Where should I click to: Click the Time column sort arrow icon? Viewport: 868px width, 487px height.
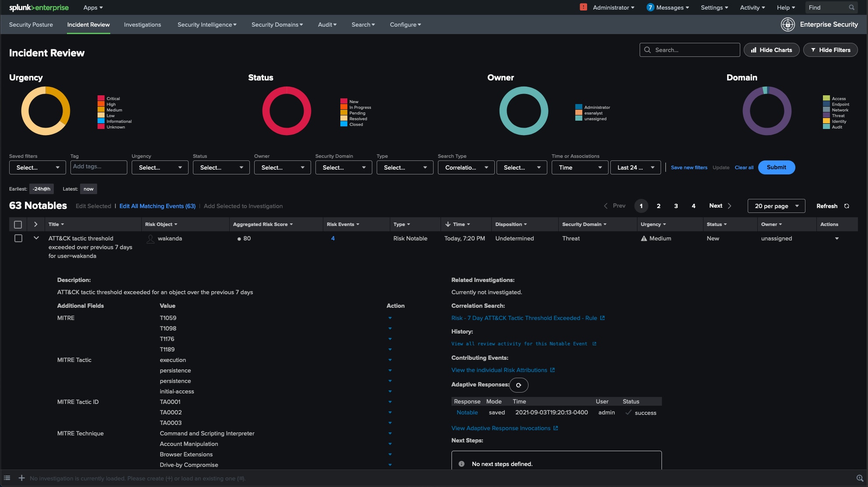coord(448,224)
